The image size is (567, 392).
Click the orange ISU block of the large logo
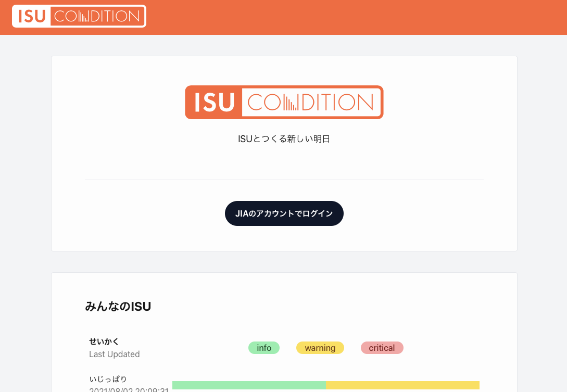pyautogui.click(x=214, y=103)
